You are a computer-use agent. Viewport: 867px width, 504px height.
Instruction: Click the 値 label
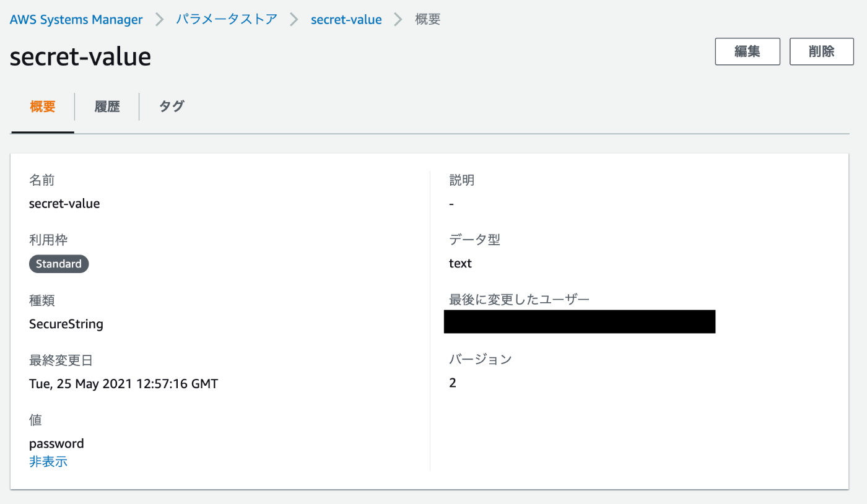click(x=35, y=420)
